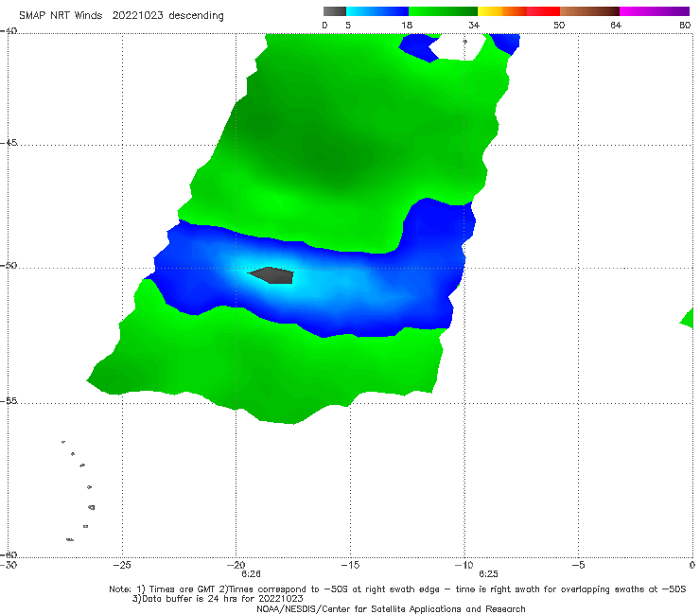Click the note '3)Data buffer is 24 hrs'
The image size is (700, 615).
pyautogui.click(x=218, y=599)
